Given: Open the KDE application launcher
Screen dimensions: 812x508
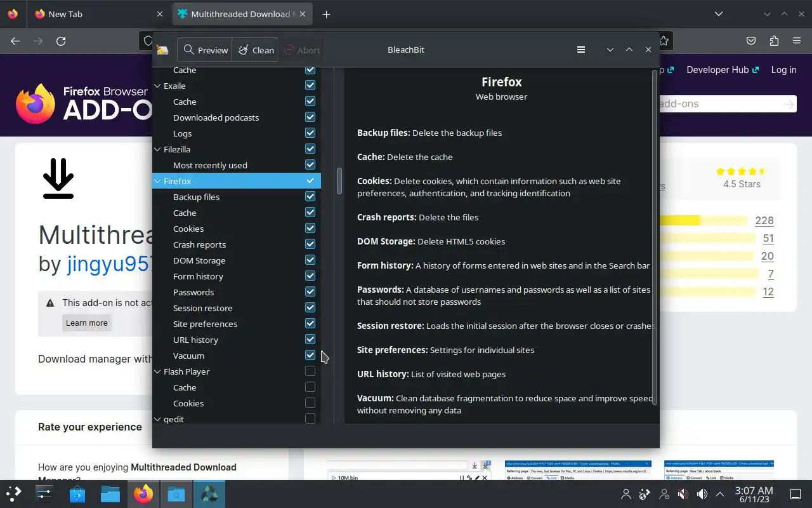Looking at the screenshot, I should (x=14, y=493).
